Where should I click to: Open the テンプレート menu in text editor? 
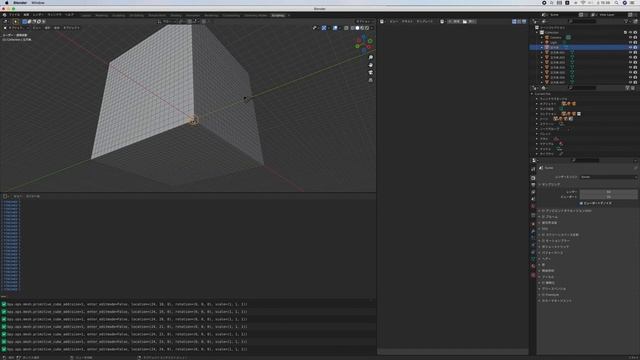tap(425, 21)
